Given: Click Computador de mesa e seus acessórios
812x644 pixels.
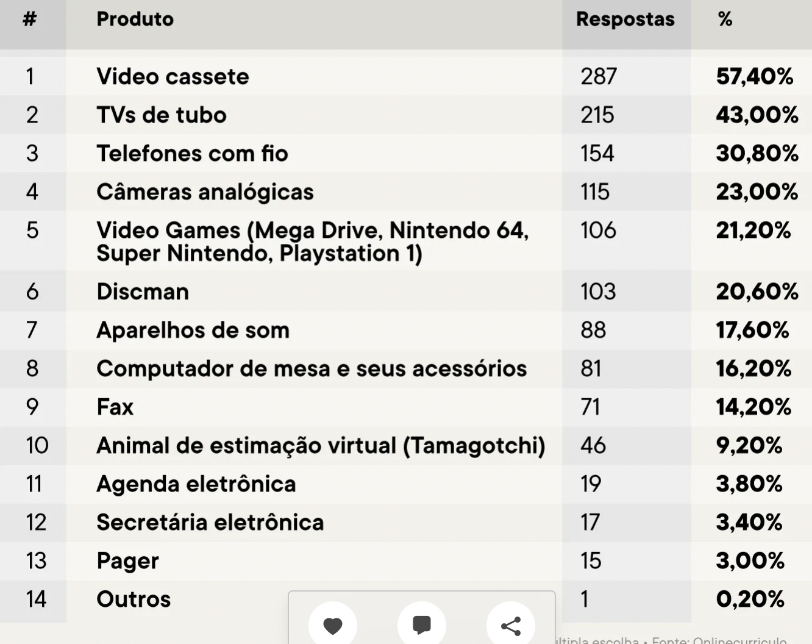Looking at the screenshot, I should pos(312,368).
